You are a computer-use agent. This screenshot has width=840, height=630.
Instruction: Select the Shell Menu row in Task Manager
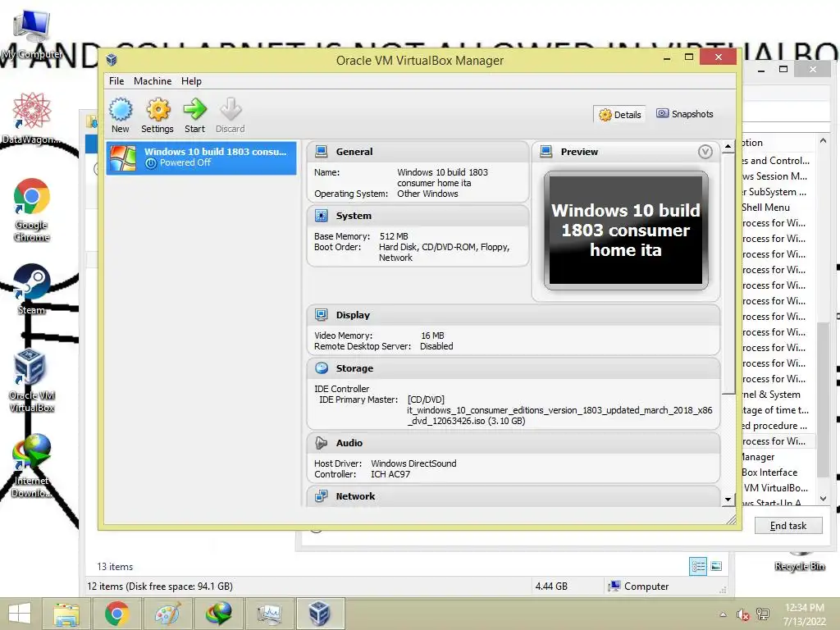point(778,208)
